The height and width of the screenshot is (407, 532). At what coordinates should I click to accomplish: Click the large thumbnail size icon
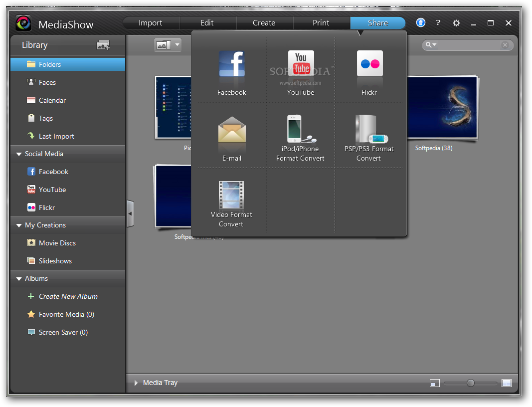click(x=507, y=383)
